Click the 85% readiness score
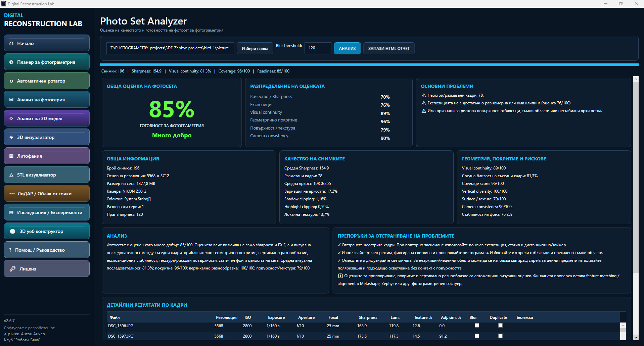The height and width of the screenshot is (346, 644). coord(172,109)
